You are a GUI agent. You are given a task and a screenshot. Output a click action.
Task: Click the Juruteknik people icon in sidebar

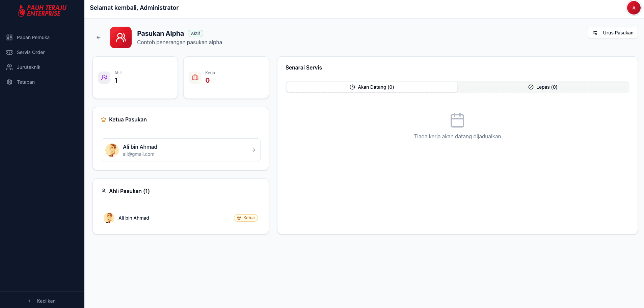point(9,67)
